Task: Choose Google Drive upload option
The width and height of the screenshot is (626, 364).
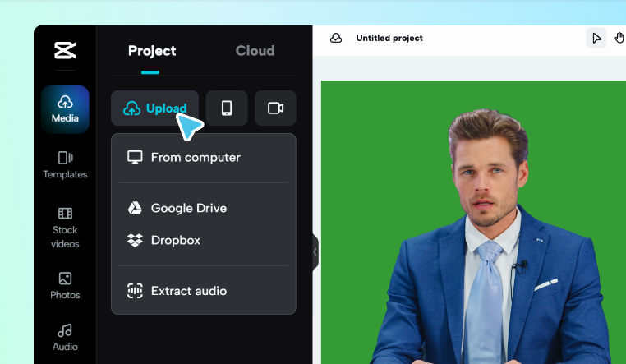Action: coord(188,208)
